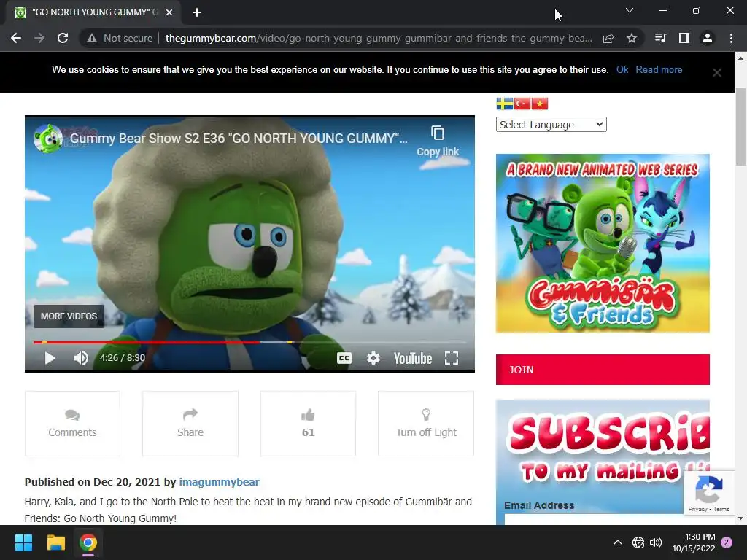Go forward in browser
Image resolution: width=747 pixels, height=560 pixels.
pos(39,38)
